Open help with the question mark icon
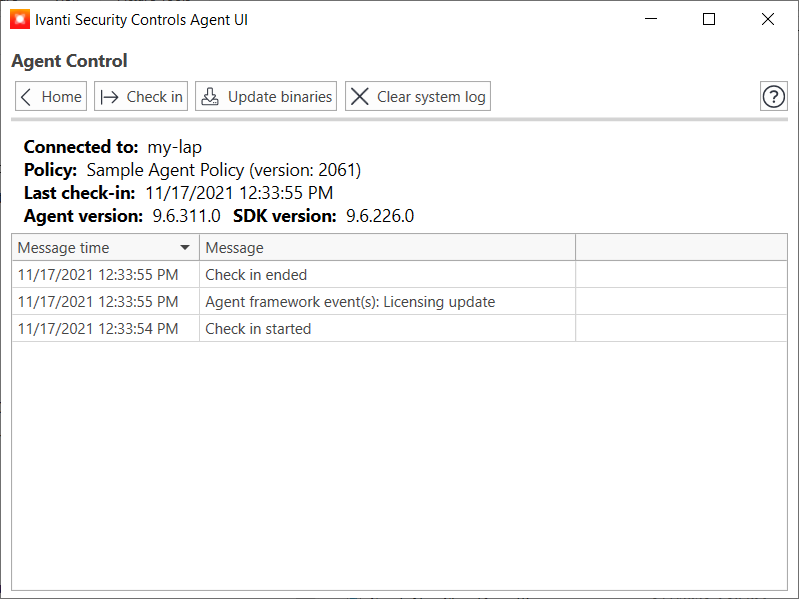The height and width of the screenshot is (599, 799). pyautogui.click(x=774, y=96)
